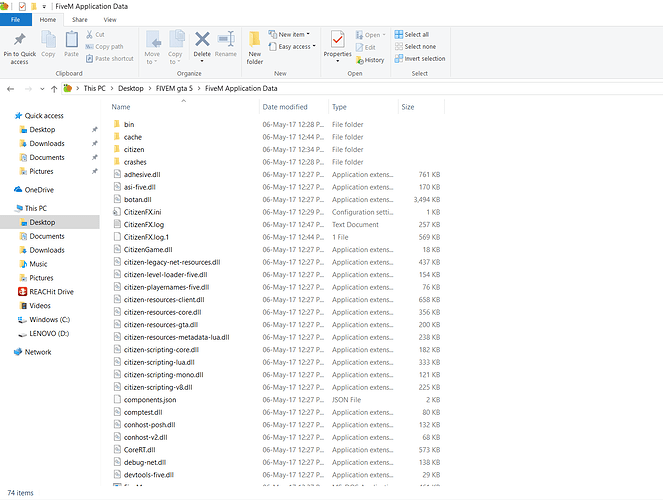
Task: Select the cache folder
Action: (x=133, y=137)
